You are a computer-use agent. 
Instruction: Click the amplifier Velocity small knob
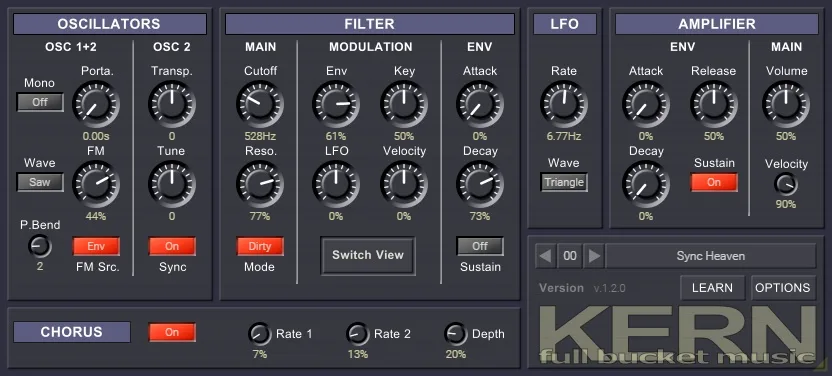pyautogui.click(x=786, y=184)
